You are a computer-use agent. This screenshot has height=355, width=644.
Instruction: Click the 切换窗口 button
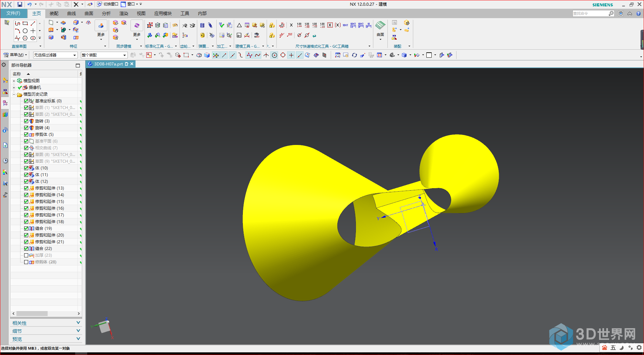(x=108, y=4)
